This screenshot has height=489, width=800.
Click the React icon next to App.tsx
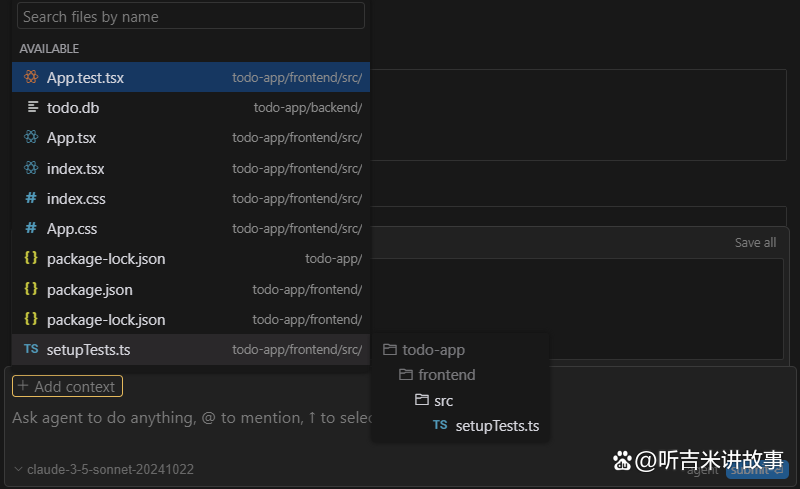[x=31, y=138]
